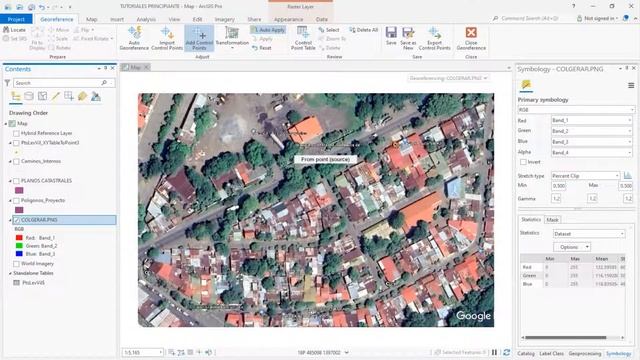The image size is (640, 360).
Task: Switch to Geoprocessing pane tab
Action: tap(584, 353)
